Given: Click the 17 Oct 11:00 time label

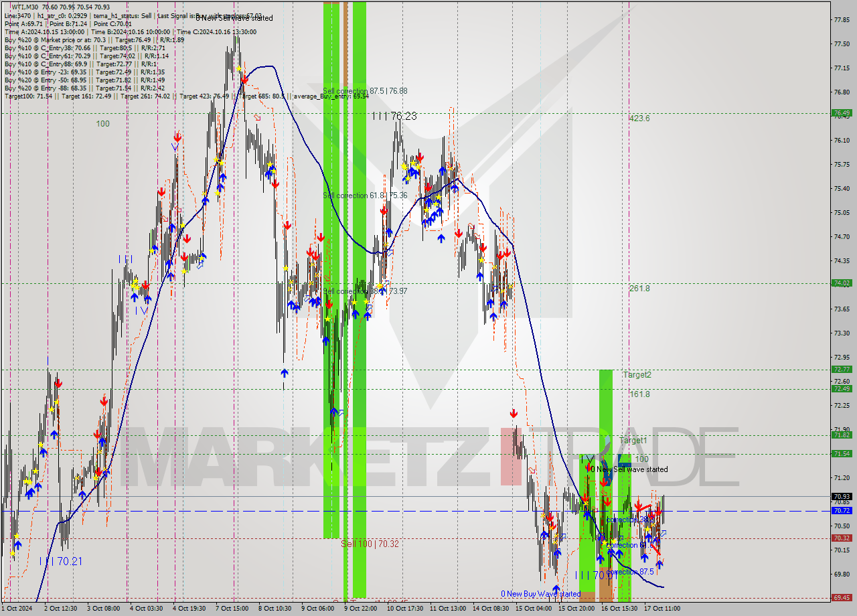Looking at the screenshot, I should point(664,609).
